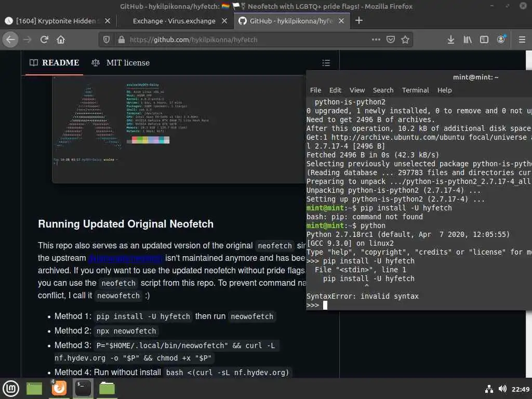Switch to Firefox in taskbar
Image resolution: width=532 pixels, height=399 pixels.
point(59,388)
